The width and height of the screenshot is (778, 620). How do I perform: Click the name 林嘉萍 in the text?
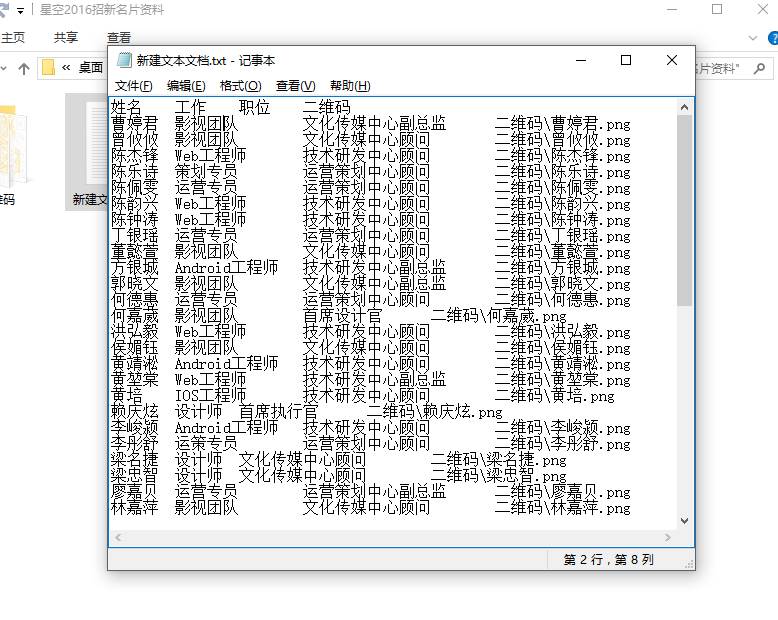click(134, 507)
